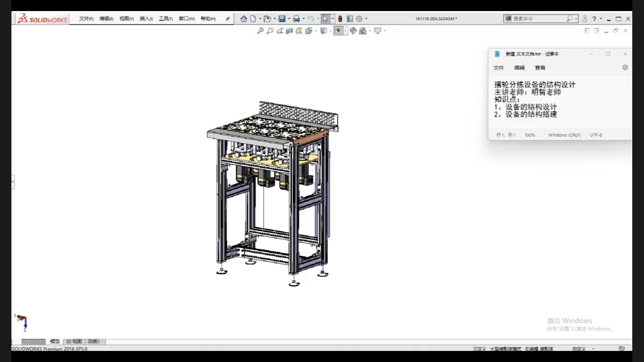Click the 自定义 units status bar entry
Screen dimensions: 644x362
pos(579,349)
